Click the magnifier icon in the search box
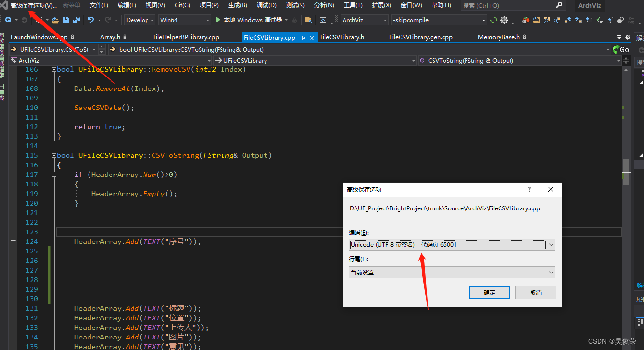Viewport: 644px width, 350px height. [x=559, y=5]
